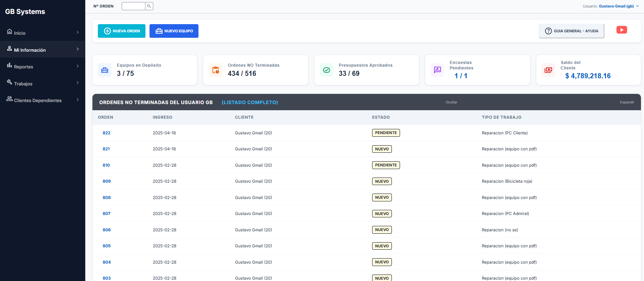The image size is (644, 281).
Task: Open order 804
Action: (106, 262)
